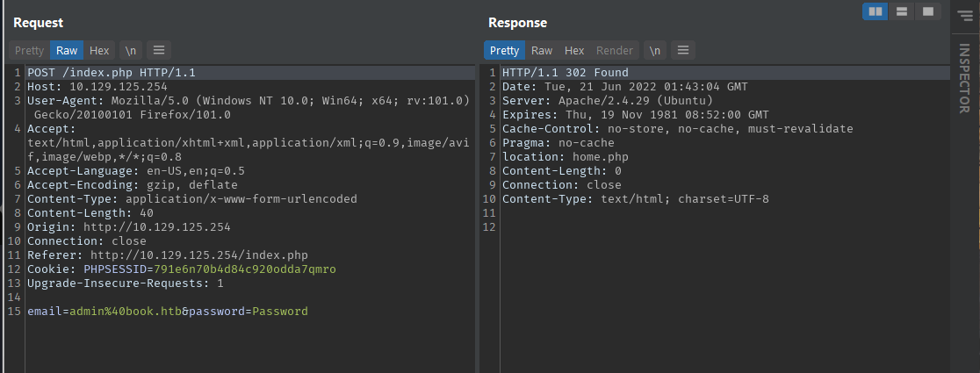This screenshot has width=980, height=373.
Task: Switch to combined tabbed layout view
Action: pos(928,11)
